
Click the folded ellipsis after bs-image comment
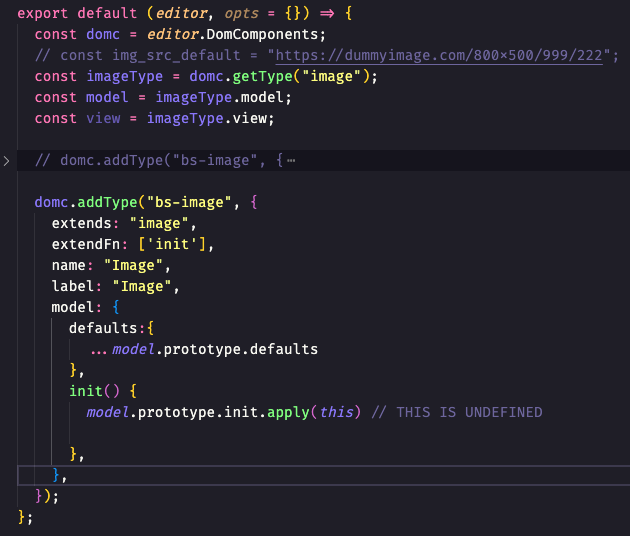[291, 161]
